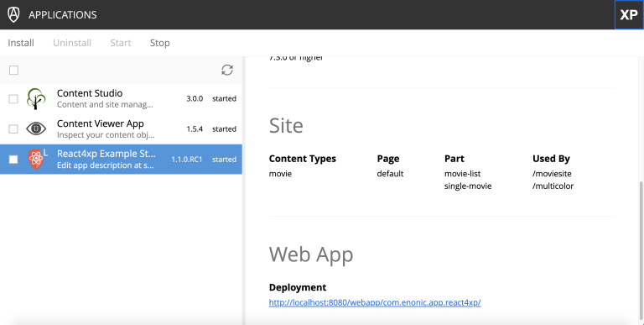Select the React4xp Example application row
The height and width of the screenshot is (325, 644).
tap(121, 160)
